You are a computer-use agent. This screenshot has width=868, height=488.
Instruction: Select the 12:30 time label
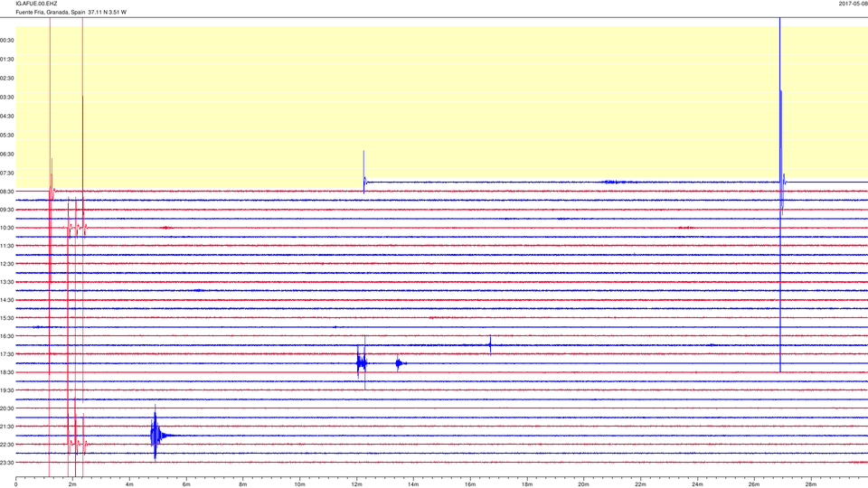(7, 264)
